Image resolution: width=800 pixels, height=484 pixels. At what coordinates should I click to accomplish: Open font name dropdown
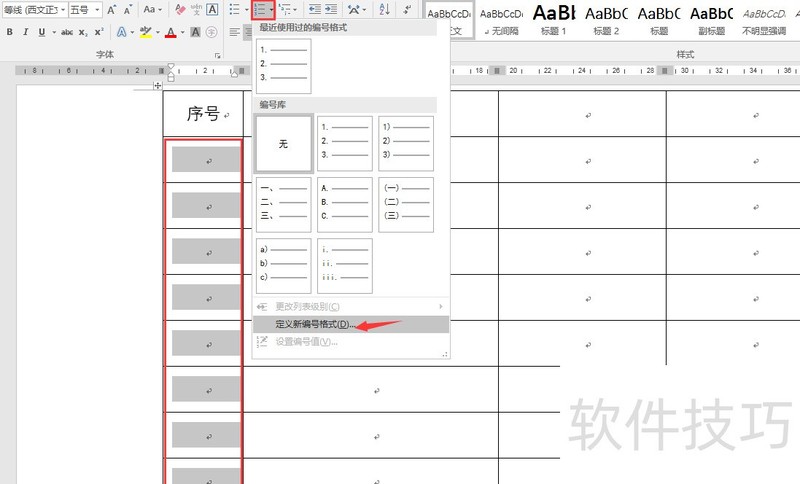coord(63,10)
